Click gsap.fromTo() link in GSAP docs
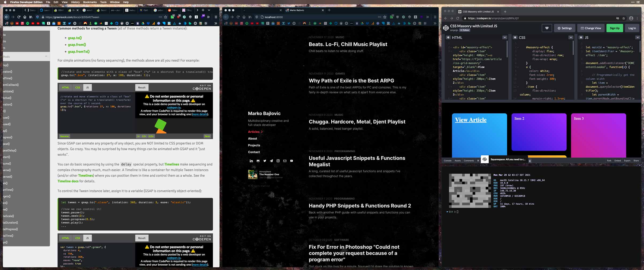Viewport: 644px width, 270px height. tap(79, 51)
